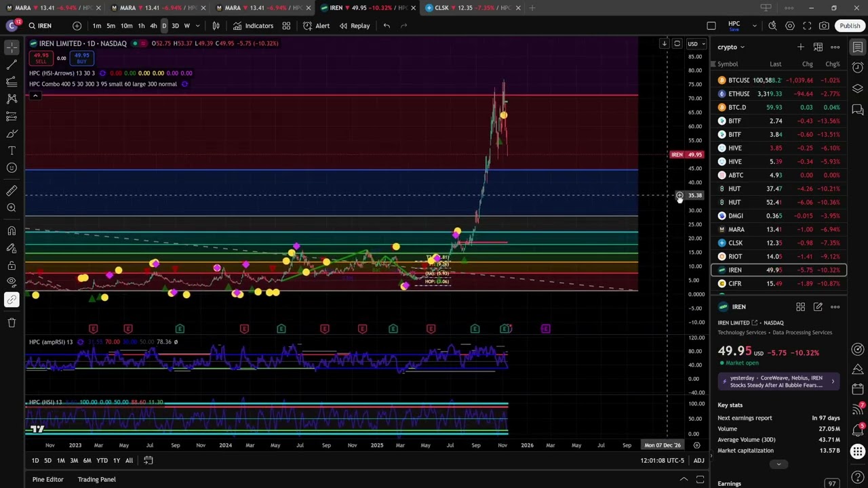This screenshot has height=488, width=868.
Task: Open IREN details panel more options dots
Action: point(835,307)
